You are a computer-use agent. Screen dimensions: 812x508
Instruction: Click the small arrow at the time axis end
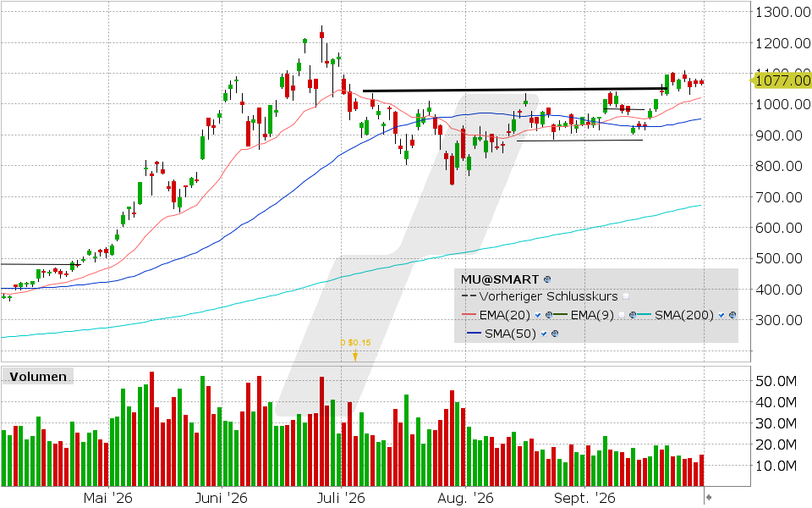pyautogui.click(x=709, y=497)
